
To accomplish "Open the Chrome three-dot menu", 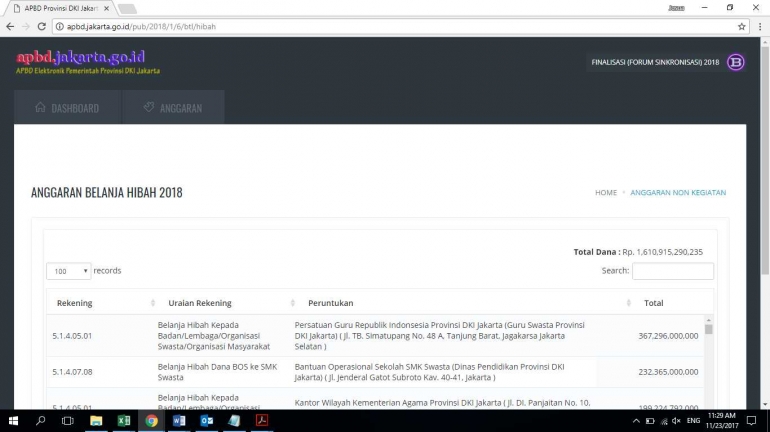I will pyautogui.click(x=759, y=26).
